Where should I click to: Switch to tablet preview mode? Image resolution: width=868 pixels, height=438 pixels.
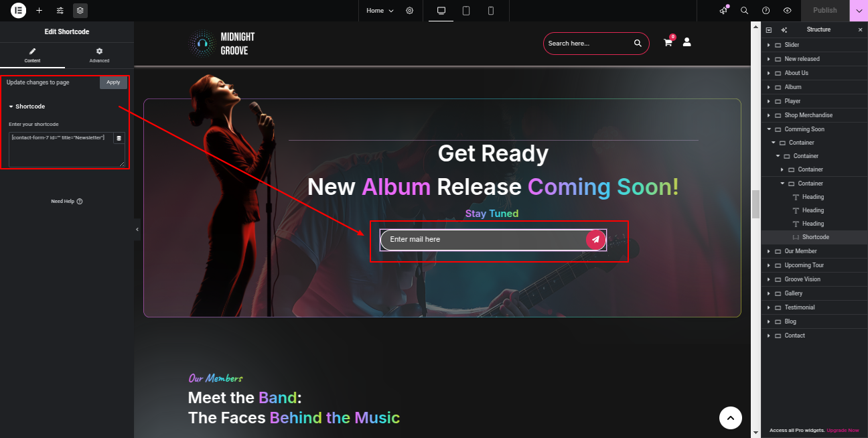466,11
